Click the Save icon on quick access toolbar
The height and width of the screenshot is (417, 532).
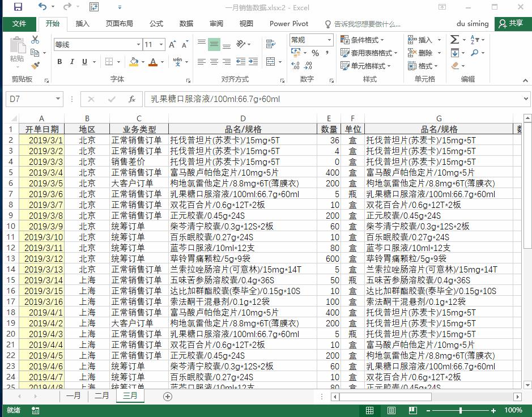tap(19, 6)
